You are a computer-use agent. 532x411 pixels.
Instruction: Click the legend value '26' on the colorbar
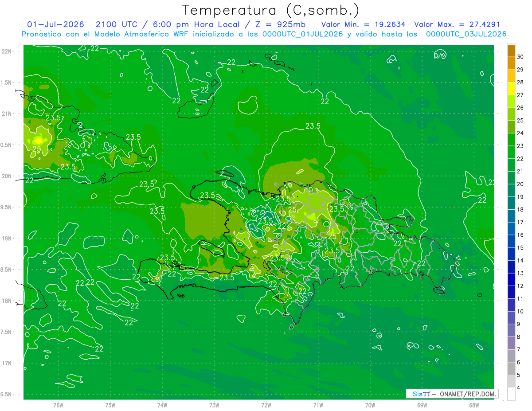tap(520, 108)
